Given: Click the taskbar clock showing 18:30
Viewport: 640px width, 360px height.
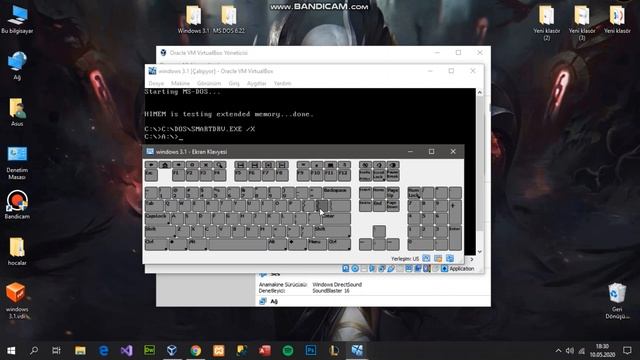Looking at the screenshot, I should pyautogui.click(x=602, y=351).
